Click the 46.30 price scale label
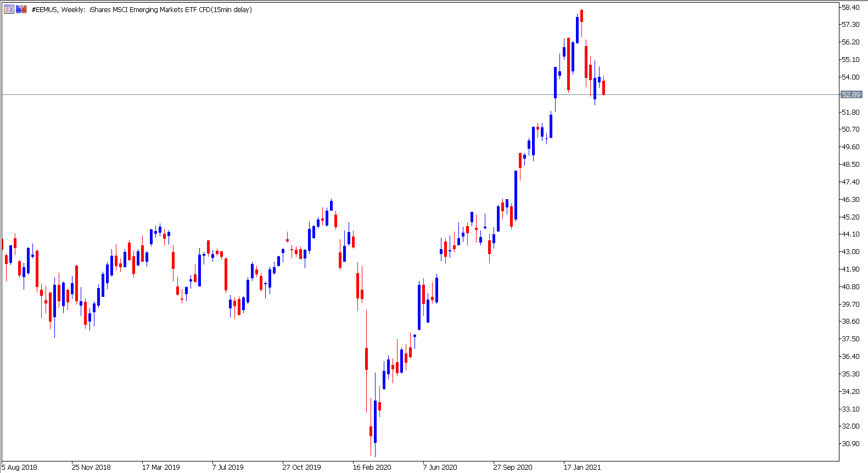Image resolution: width=868 pixels, height=473 pixels. coord(850,199)
